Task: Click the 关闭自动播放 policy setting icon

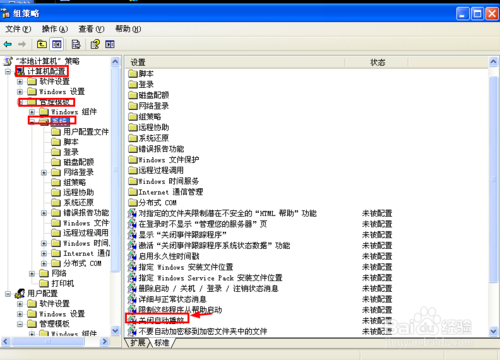Action: [132, 320]
